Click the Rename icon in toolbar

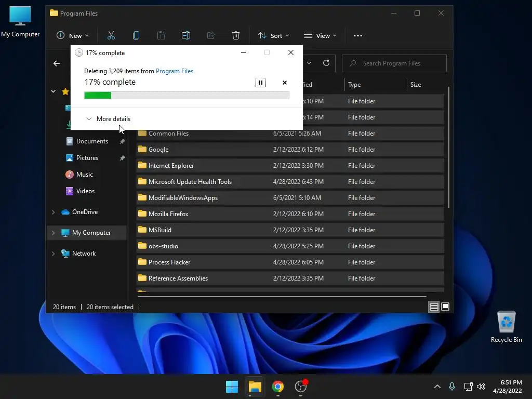[186, 35]
